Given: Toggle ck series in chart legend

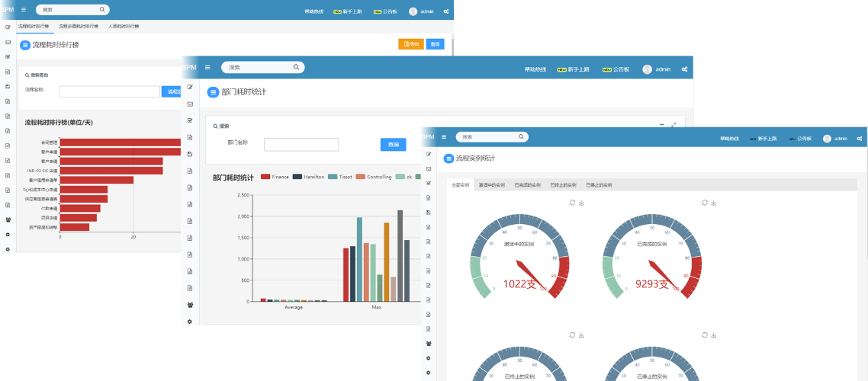Looking at the screenshot, I should pyautogui.click(x=403, y=177).
